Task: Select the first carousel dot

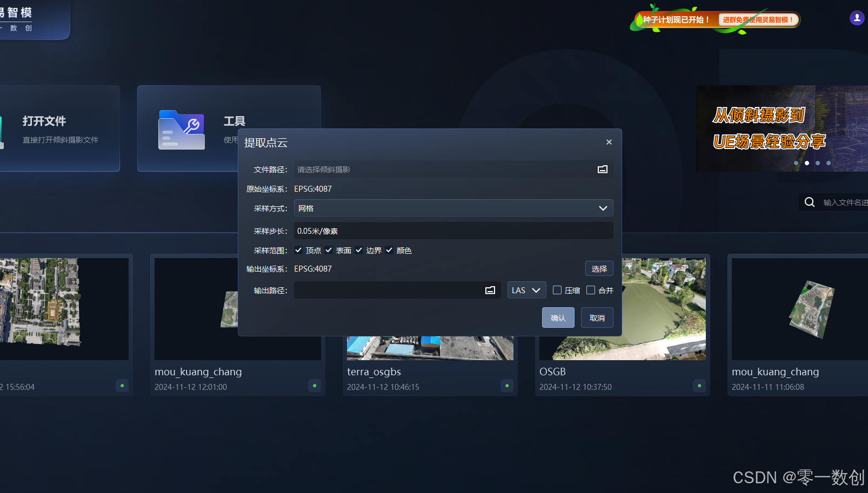Action: (x=796, y=163)
